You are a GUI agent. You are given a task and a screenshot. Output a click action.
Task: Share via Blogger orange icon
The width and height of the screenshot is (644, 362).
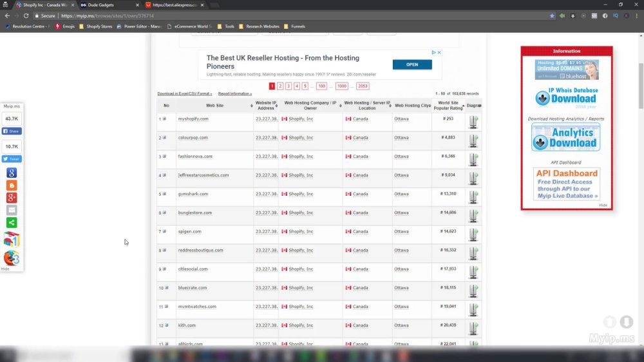coord(12,186)
